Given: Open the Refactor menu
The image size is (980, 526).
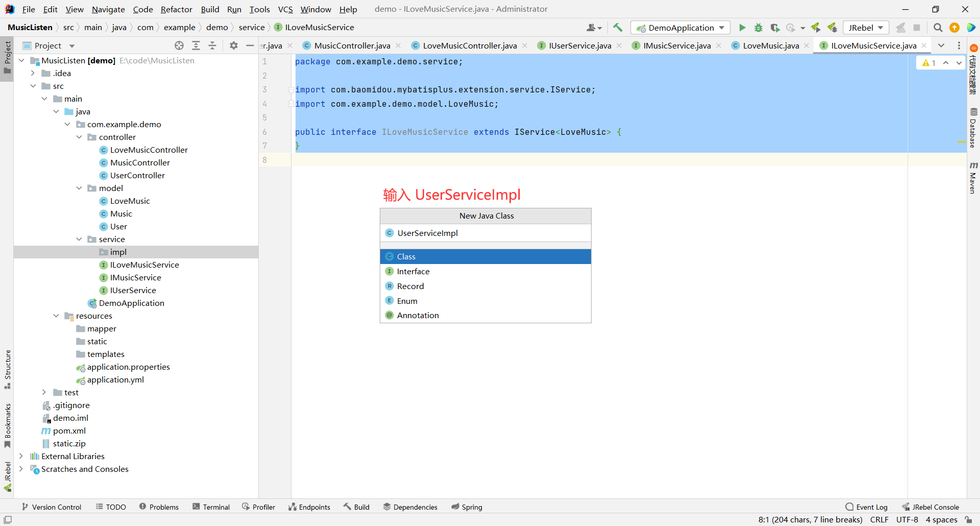Looking at the screenshot, I should [x=176, y=9].
